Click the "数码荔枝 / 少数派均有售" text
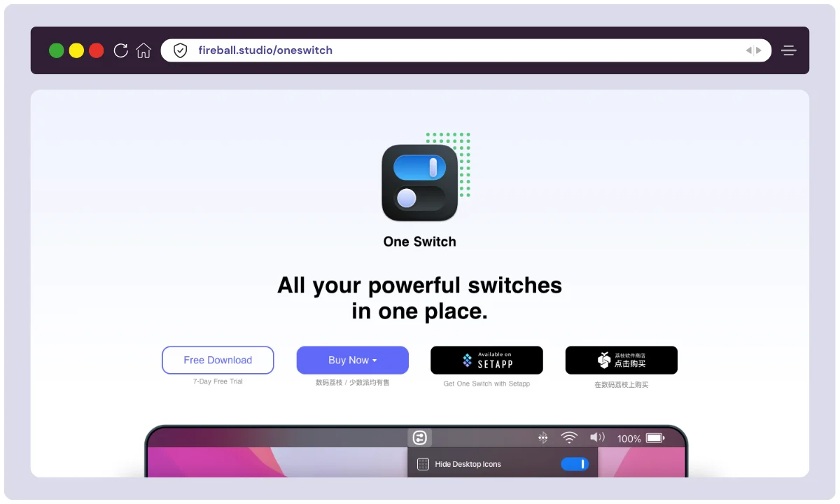 pyautogui.click(x=353, y=383)
